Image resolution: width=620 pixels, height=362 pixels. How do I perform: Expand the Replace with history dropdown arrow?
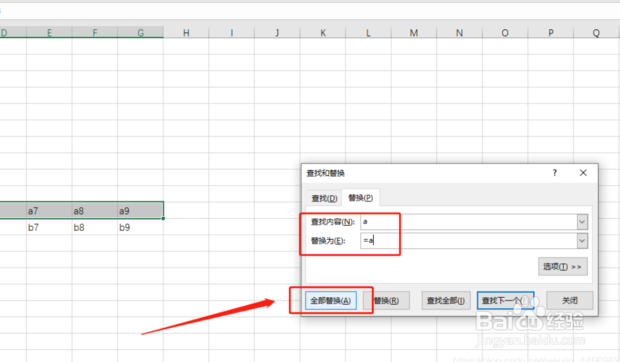click(582, 241)
